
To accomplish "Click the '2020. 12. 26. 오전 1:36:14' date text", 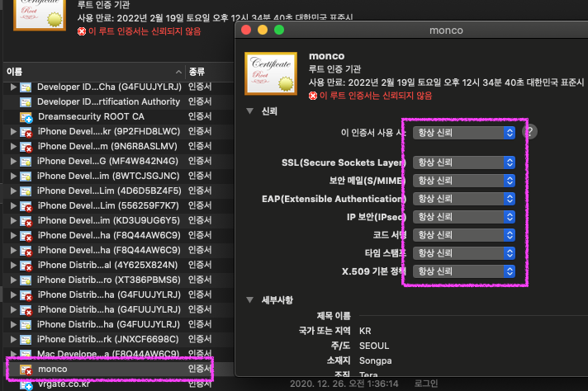I will 344,384.
